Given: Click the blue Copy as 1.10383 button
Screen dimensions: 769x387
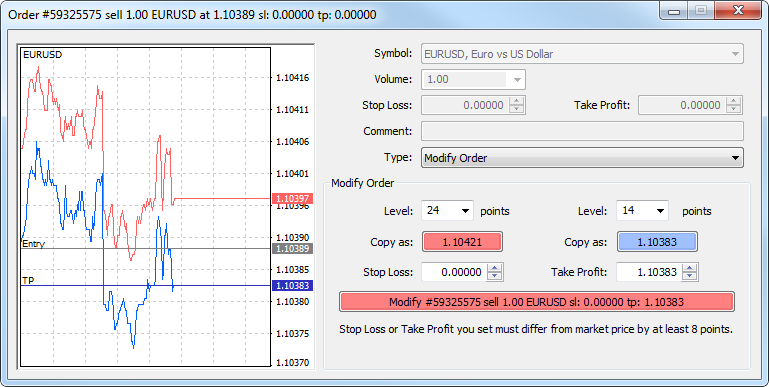Looking at the screenshot, I should tap(657, 242).
